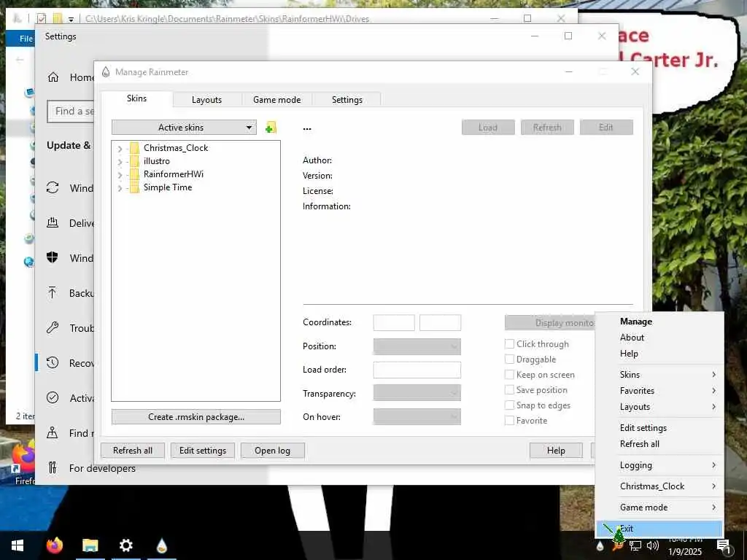Toggle the Snap to edges checkbox
747x560 pixels.
(x=509, y=405)
